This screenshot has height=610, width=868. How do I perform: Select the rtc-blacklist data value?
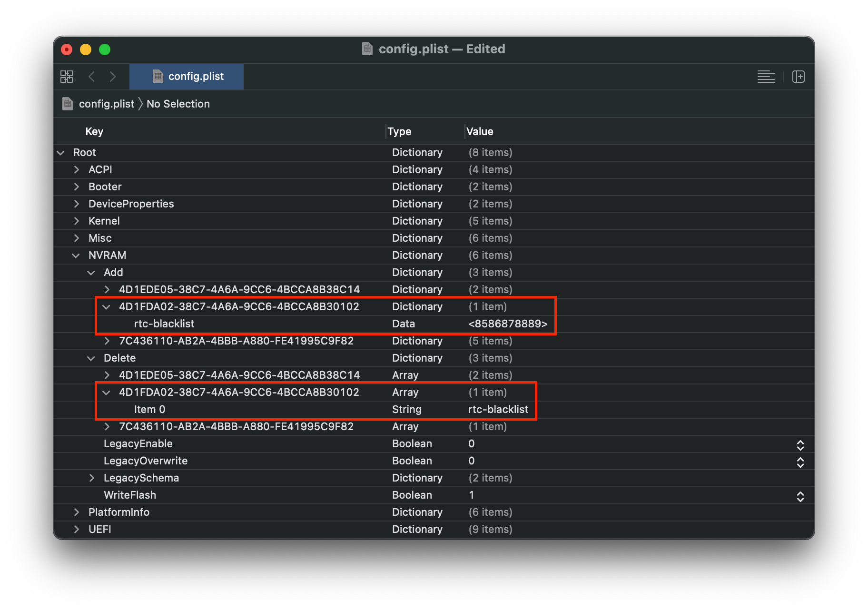pos(507,324)
